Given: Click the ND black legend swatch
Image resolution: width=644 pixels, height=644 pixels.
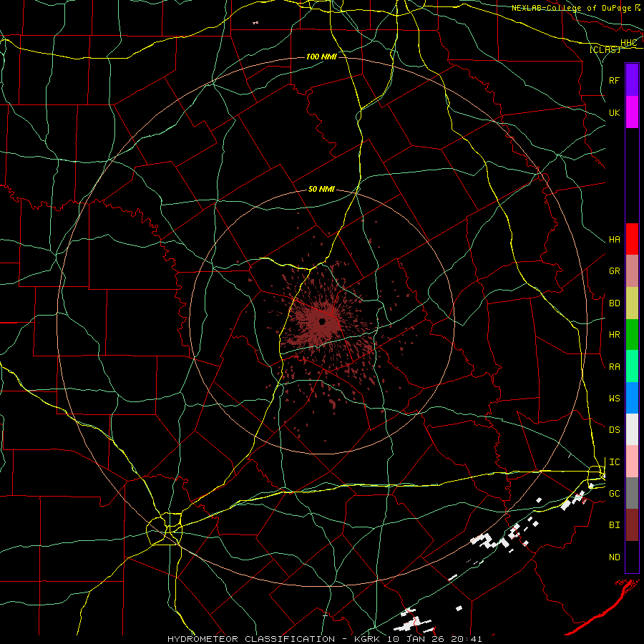Looking at the screenshot, I should point(632,557).
